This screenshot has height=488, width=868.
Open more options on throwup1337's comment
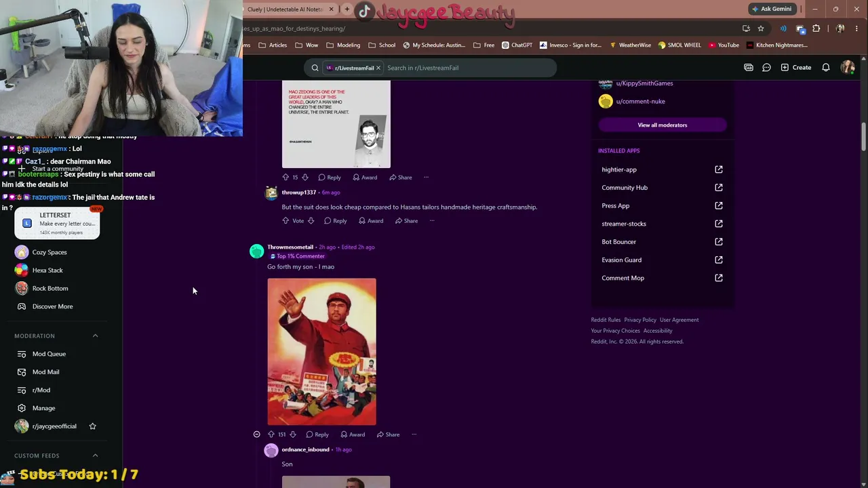(432, 221)
